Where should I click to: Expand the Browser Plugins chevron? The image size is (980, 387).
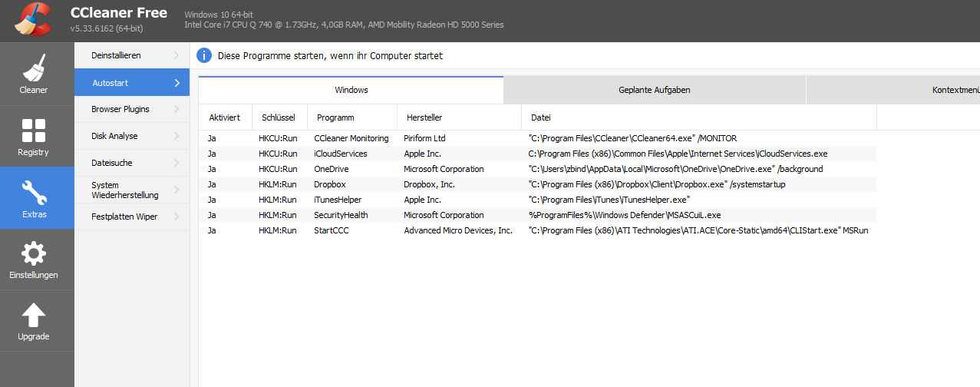(x=177, y=109)
